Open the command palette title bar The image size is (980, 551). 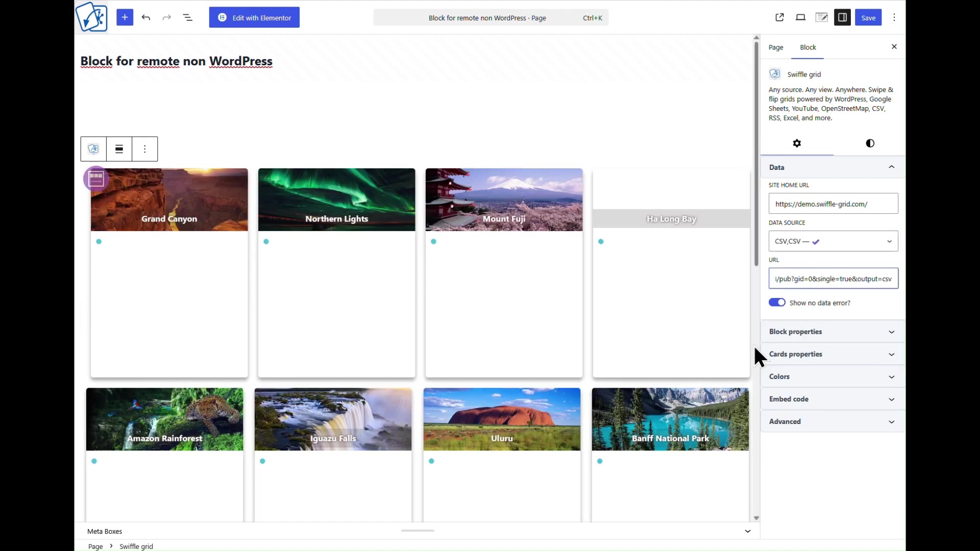point(491,17)
